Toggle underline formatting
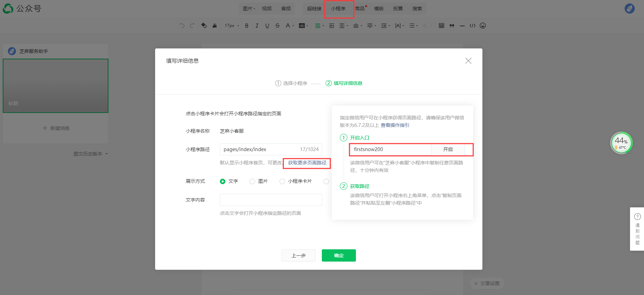644x295 pixels. tap(267, 26)
